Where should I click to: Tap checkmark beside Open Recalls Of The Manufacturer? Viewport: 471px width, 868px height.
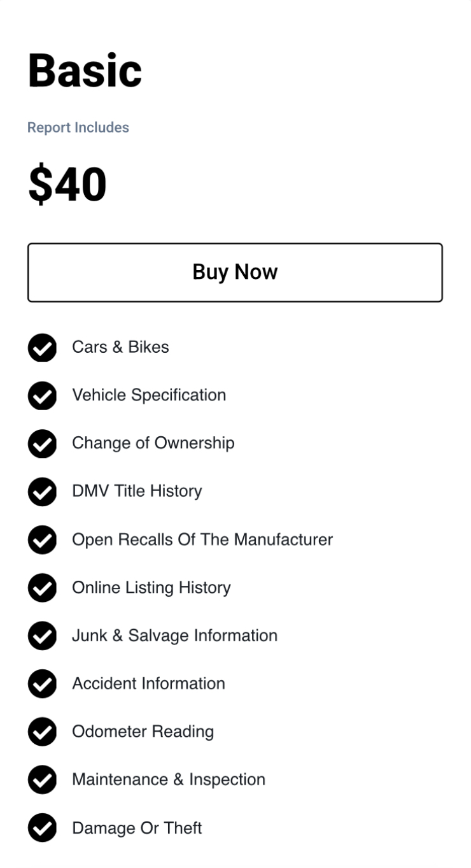[x=42, y=540]
